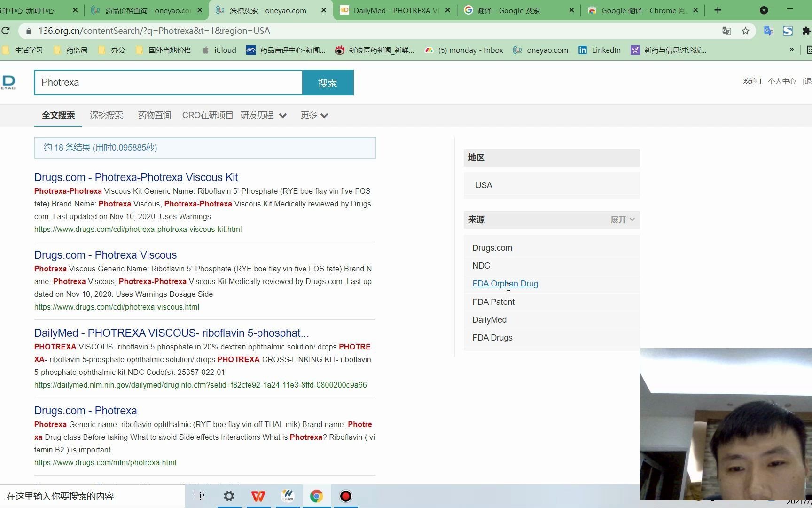This screenshot has height=508, width=812.
Task: Open Task View on the taskbar
Action: [199, 496]
